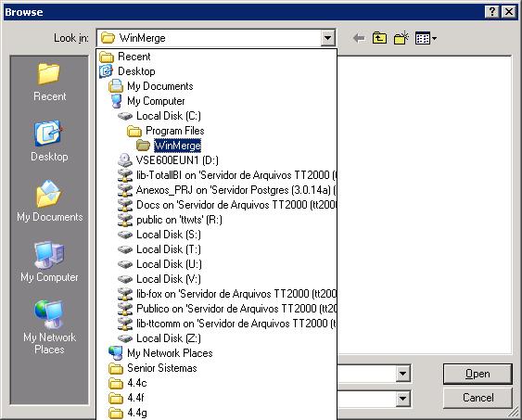Click the Back arrow toolbar icon
The width and height of the screenshot is (522, 420).
(x=359, y=38)
